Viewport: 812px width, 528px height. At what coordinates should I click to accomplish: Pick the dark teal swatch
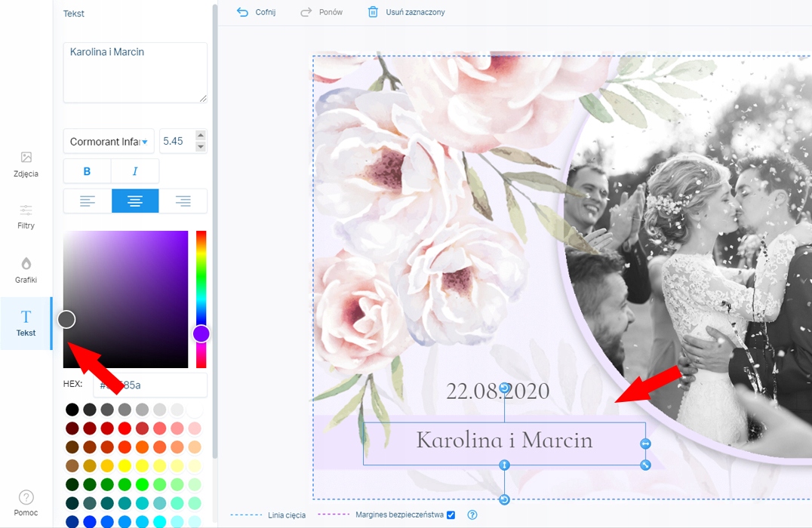coord(72,502)
